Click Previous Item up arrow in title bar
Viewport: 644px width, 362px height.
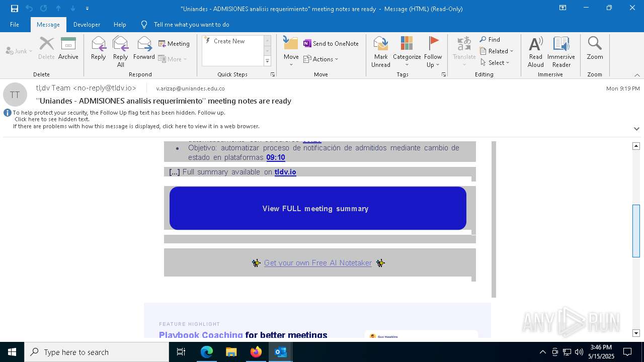[x=58, y=9]
